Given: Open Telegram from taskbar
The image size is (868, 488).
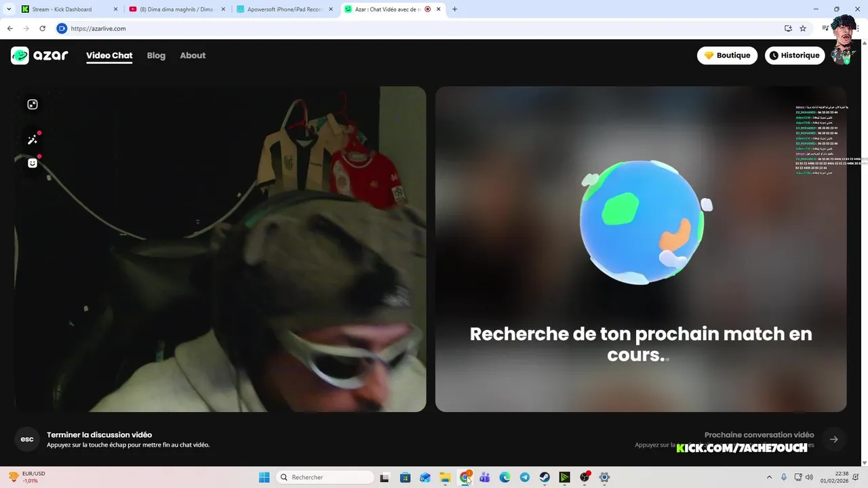Looking at the screenshot, I should coord(525,477).
